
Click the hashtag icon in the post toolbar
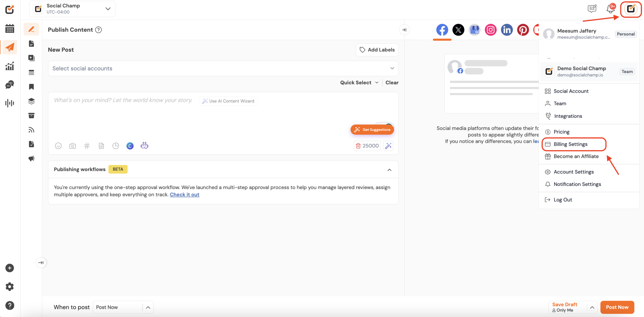pos(87,146)
